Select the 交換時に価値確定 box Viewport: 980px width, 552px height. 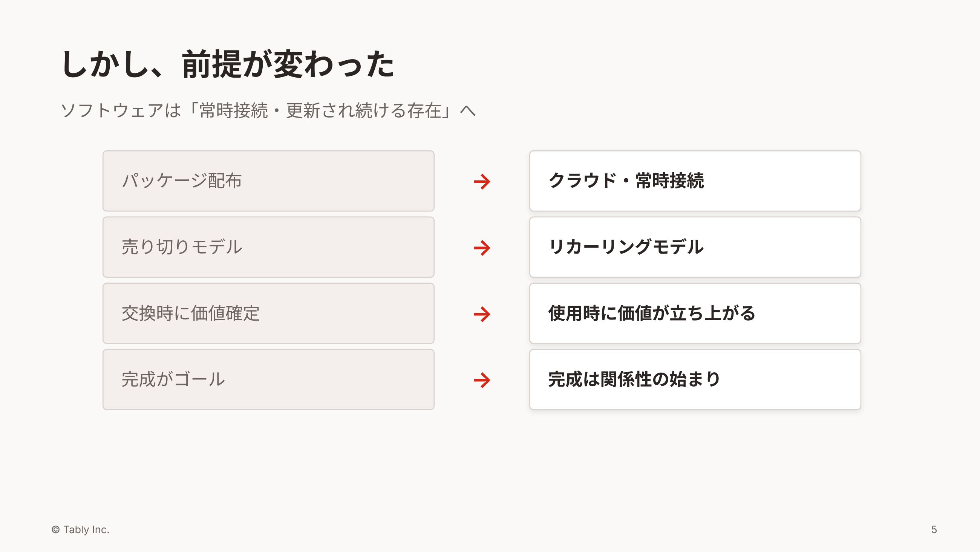(x=268, y=313)
